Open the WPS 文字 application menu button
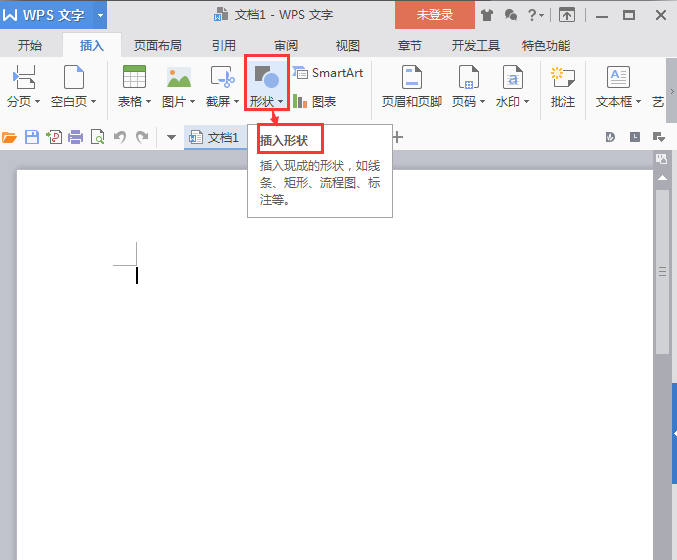The width and height of the screenshot is (677, 560). coord(46,16)
